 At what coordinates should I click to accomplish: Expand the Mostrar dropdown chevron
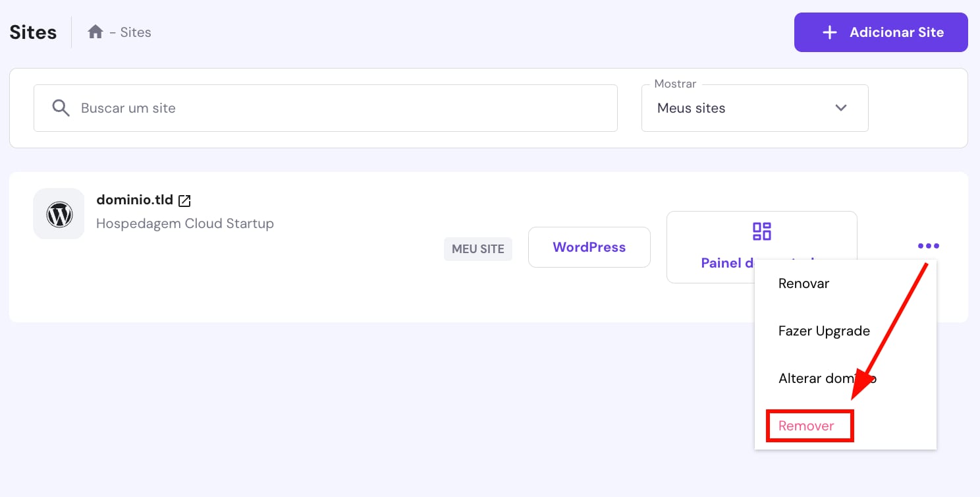click(x=840, y=108)
